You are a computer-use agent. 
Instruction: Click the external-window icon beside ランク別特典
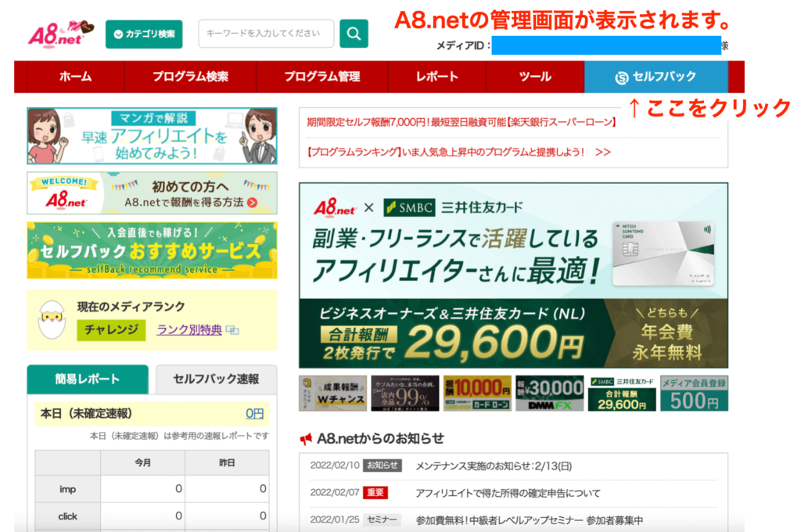point(232,330)
